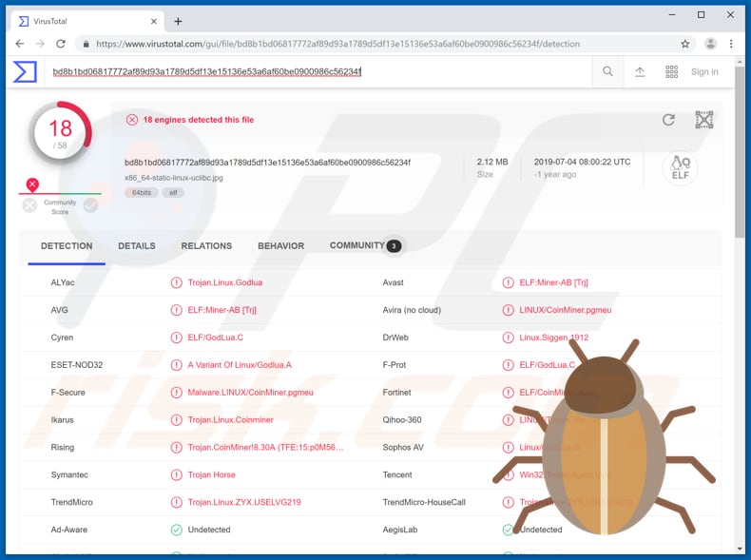
Task: Click the red community score marker
Action: [x=32, y=184]
